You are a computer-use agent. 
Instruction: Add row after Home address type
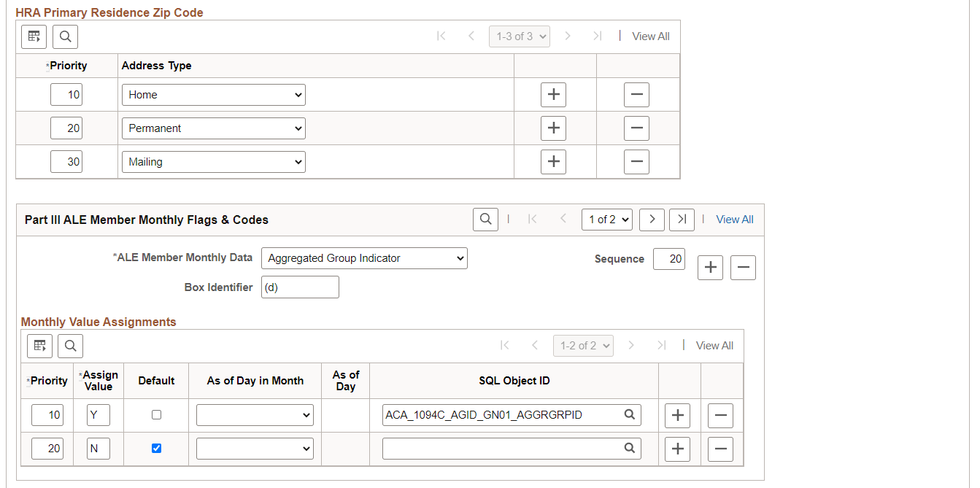tap(553, 95)
